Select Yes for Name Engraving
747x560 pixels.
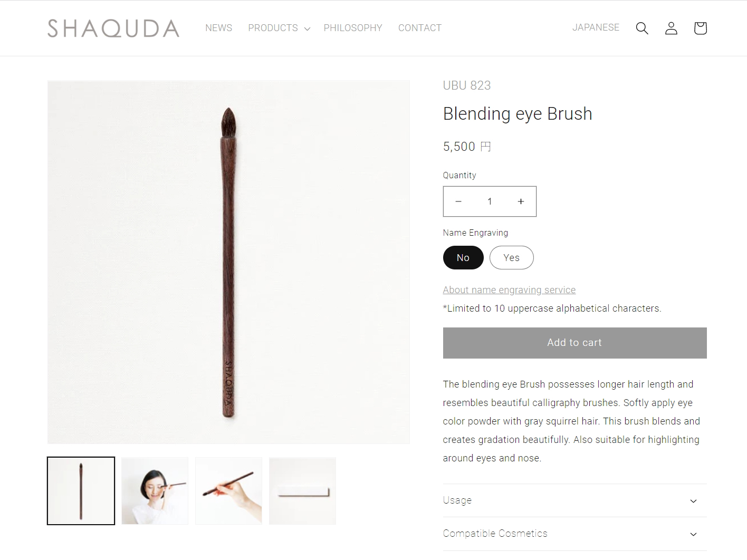511,258
